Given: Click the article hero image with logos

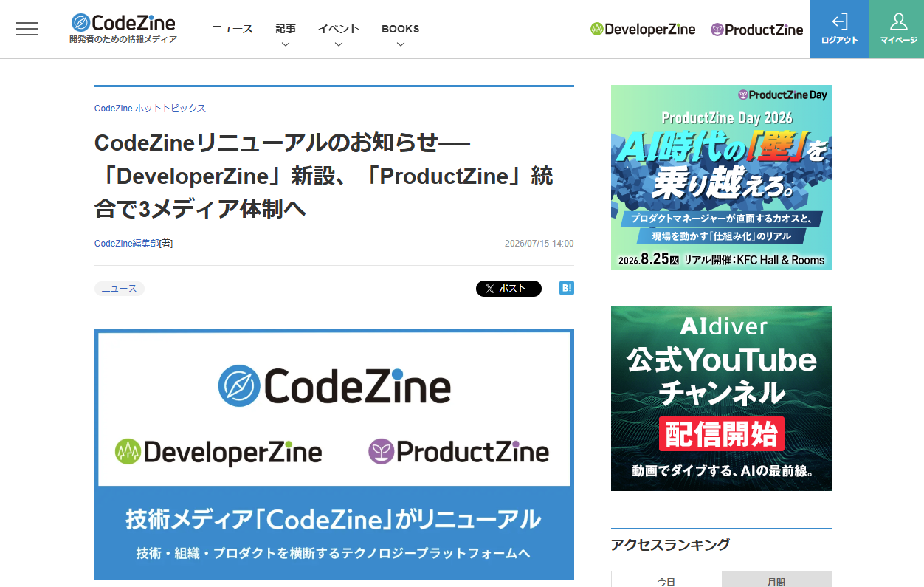Looking at the screenshot, I should pyautogui.click(x=334, y=454).
